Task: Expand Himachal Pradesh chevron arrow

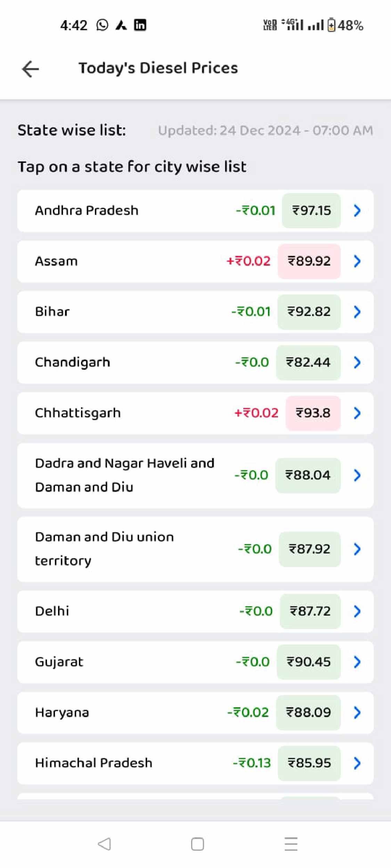Action: [357, 763]
